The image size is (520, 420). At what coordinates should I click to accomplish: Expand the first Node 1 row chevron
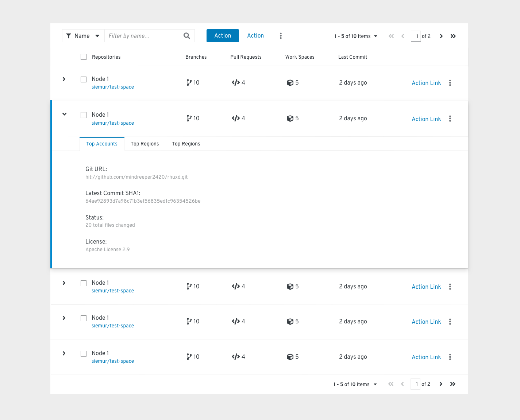point(64,79)
